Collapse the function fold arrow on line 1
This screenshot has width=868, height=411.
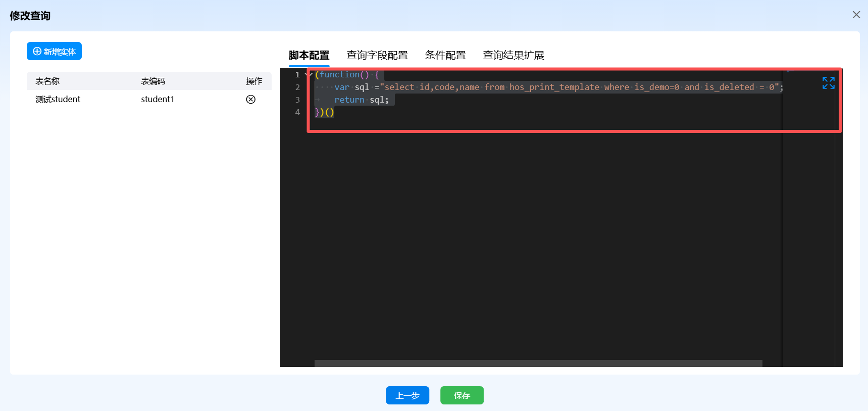(x=308, y=75)
